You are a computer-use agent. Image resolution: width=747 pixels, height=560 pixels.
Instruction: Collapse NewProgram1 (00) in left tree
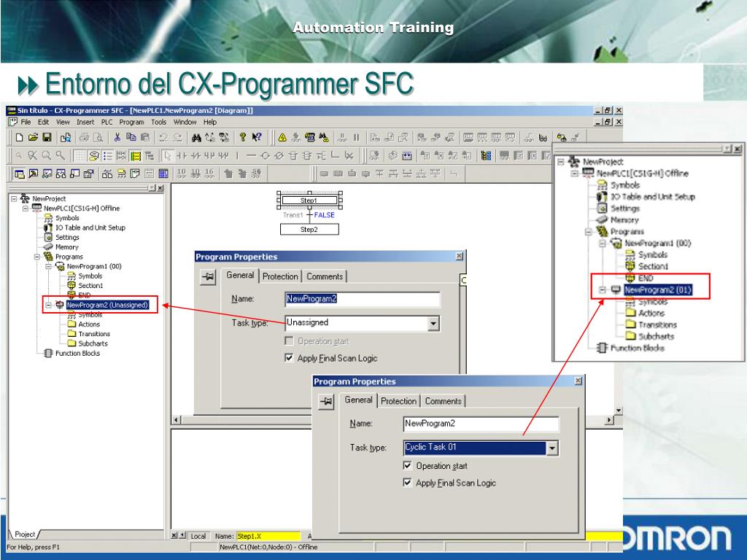click(49, 266)
